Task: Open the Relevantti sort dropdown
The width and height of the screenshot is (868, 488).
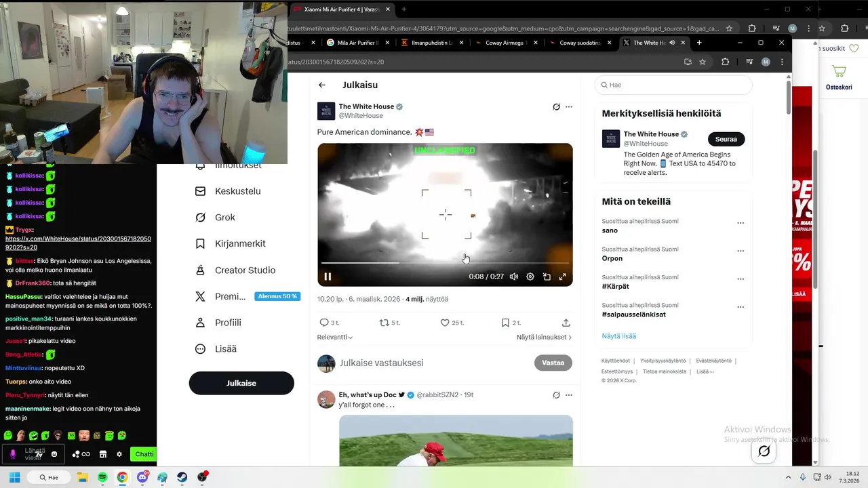Action: (335, 337)
